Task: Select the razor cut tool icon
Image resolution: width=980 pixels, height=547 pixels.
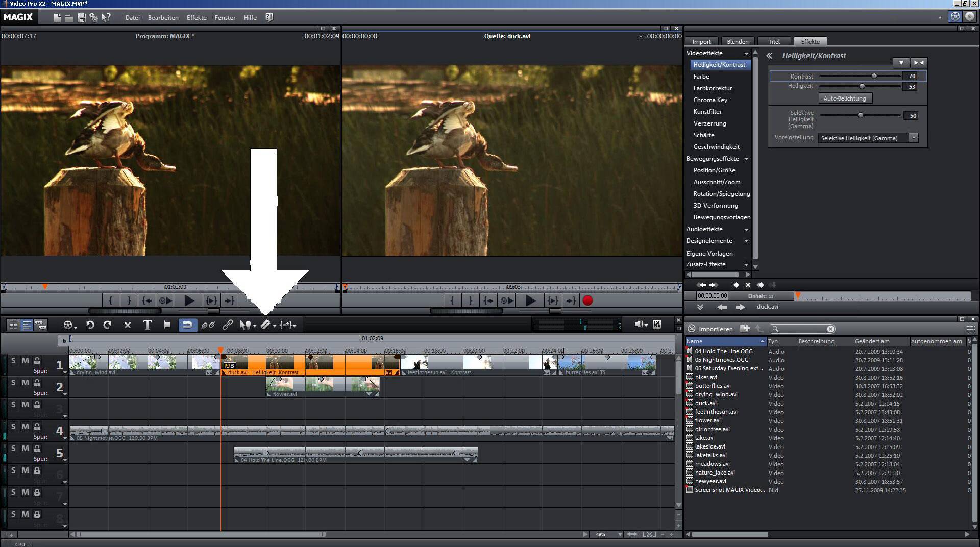Action: [265, 325]
